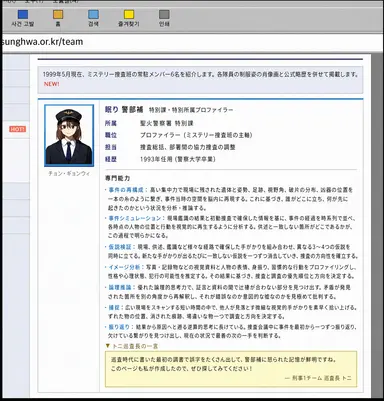This screenshot has height=401, width=384.
Task: Click the 担当 field label
Action: pos(111,147)
